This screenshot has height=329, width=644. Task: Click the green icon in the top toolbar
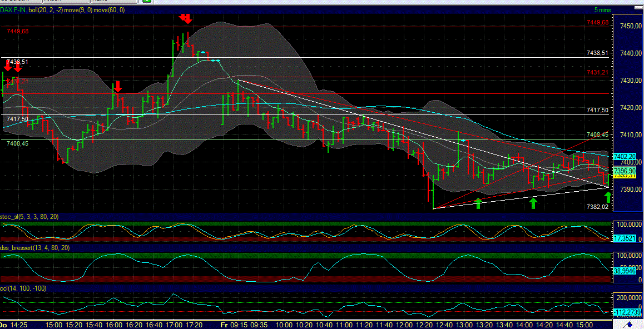pos(148,2)
